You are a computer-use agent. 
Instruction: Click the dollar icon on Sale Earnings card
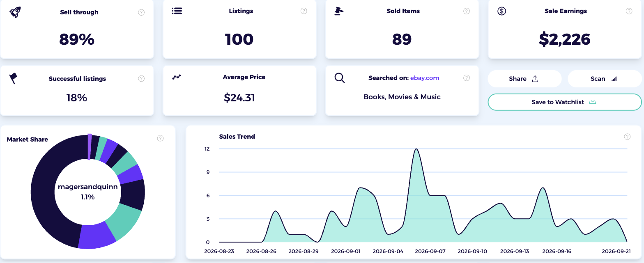tap(501, 11)
